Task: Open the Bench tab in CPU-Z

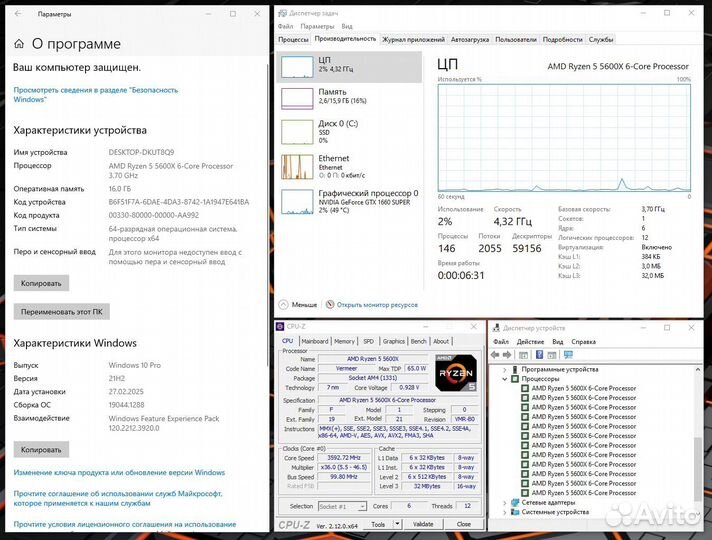Action: pos(418,341)
